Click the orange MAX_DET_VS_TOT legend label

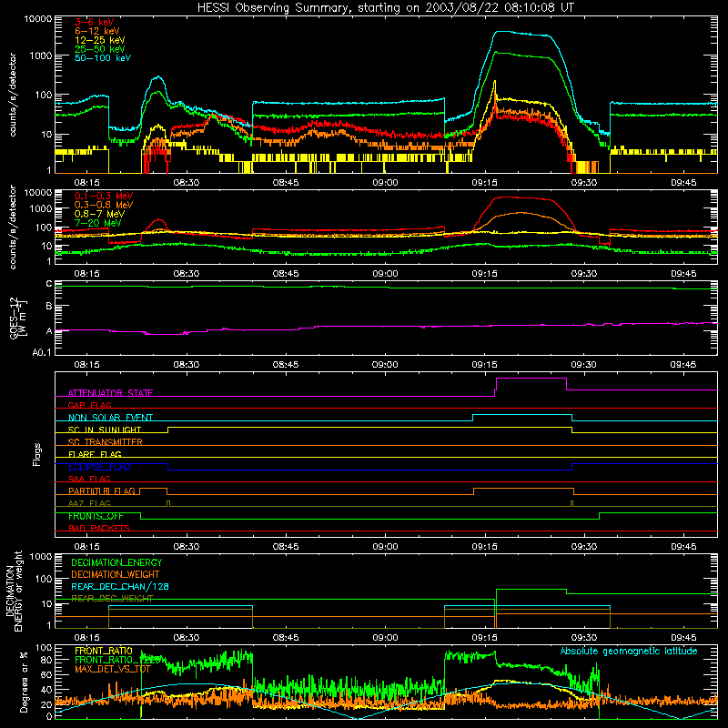[113, 669]
